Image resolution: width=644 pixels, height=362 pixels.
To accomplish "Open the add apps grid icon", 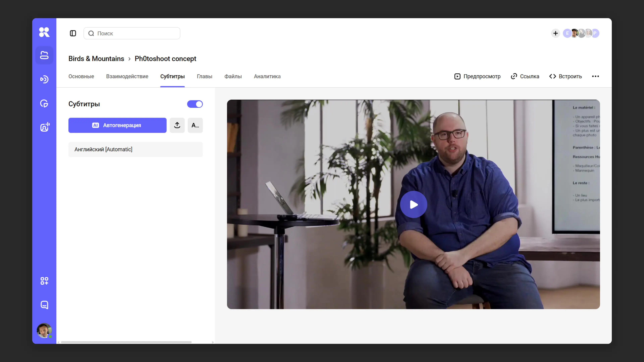I will 44,281.
